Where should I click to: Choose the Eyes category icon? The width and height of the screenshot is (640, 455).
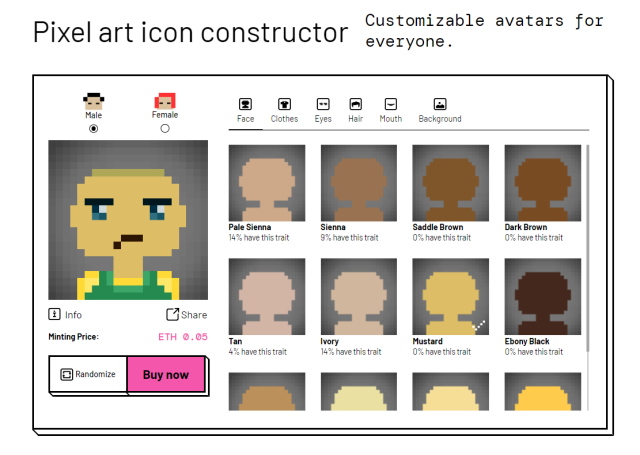click(x=323, y=103)
